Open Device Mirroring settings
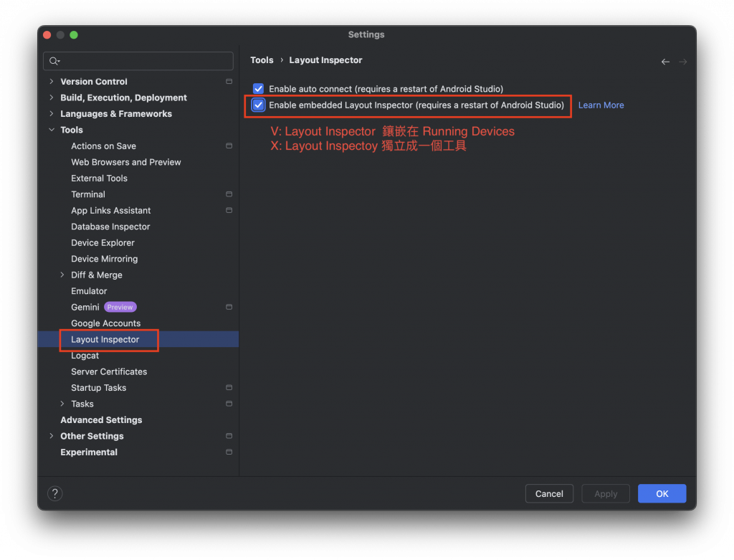This screenshot has width=734, height=560. coord(105,259)
